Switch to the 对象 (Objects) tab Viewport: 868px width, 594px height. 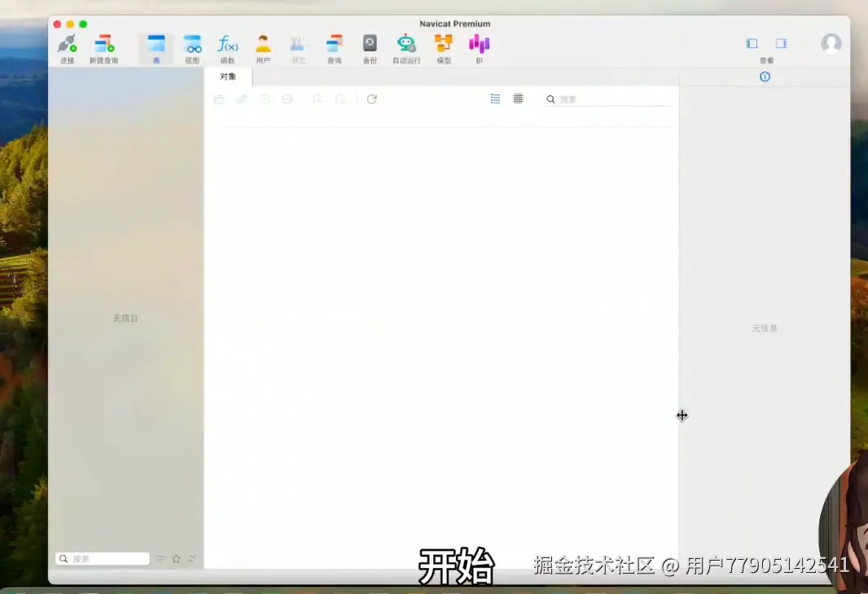[x=229, y=76]
